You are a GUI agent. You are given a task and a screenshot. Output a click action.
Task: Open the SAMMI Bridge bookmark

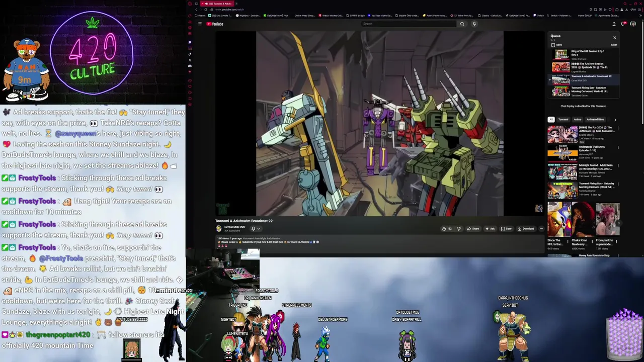click(x=355, y=16)
